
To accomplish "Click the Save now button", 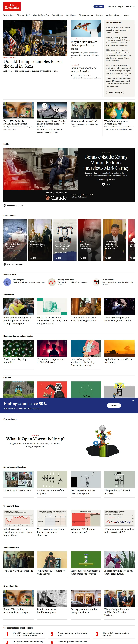I will [x=114, y=405].
